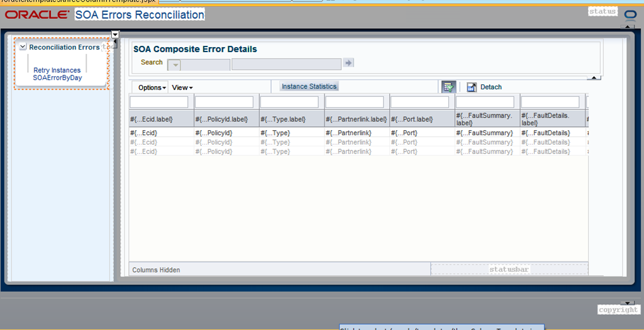Click the search go arrow icon

pos(348,63)
